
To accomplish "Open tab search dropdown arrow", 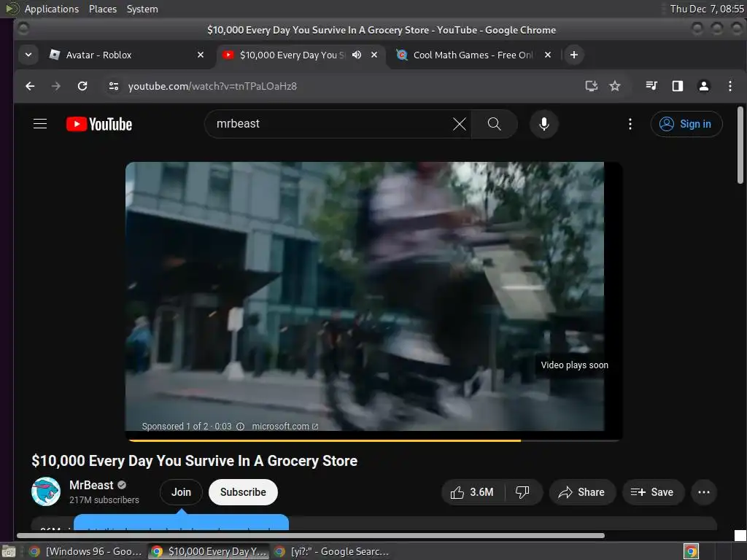I will point(28,55).
